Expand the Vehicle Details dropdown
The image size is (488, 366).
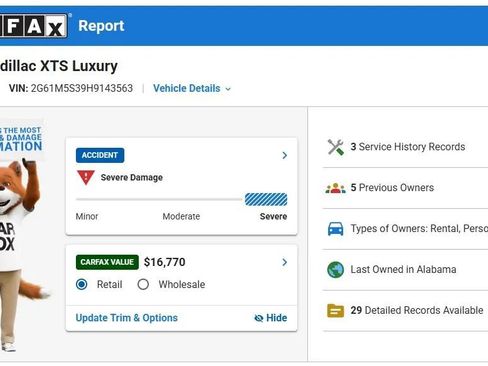point(192,88)
